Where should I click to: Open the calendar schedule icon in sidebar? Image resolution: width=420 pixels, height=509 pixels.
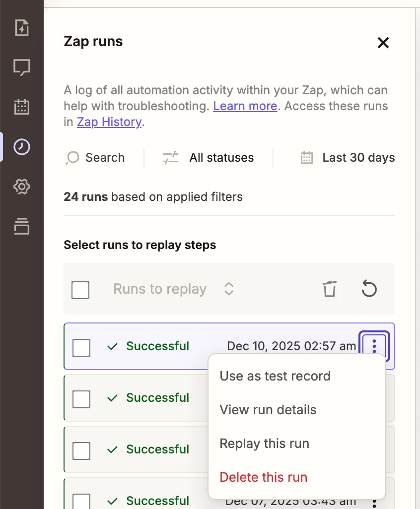pyautogui.click(x=22, y=107)
